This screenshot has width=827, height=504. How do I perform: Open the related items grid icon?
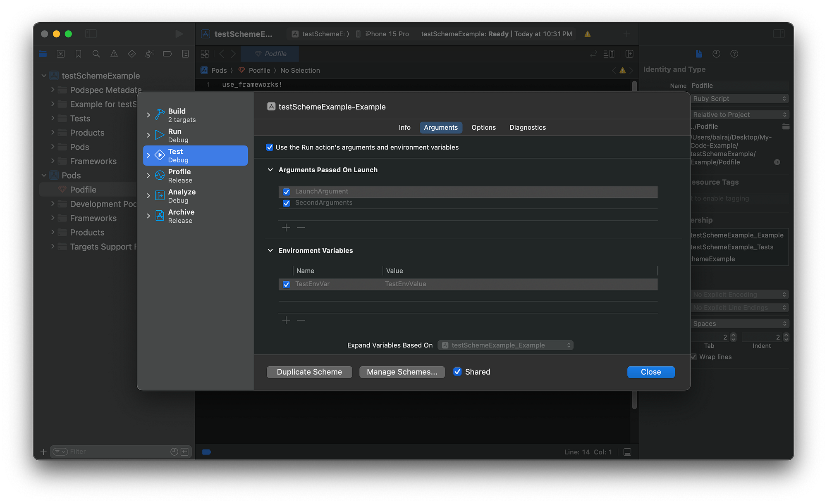pos(205,54)
